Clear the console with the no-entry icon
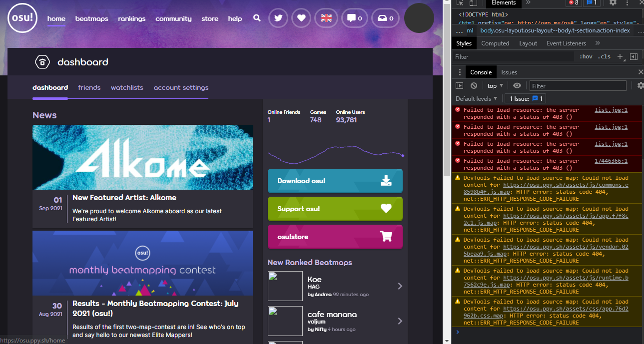Image resolution: width=644 pixels, height=344 pixels. point(474,85)
